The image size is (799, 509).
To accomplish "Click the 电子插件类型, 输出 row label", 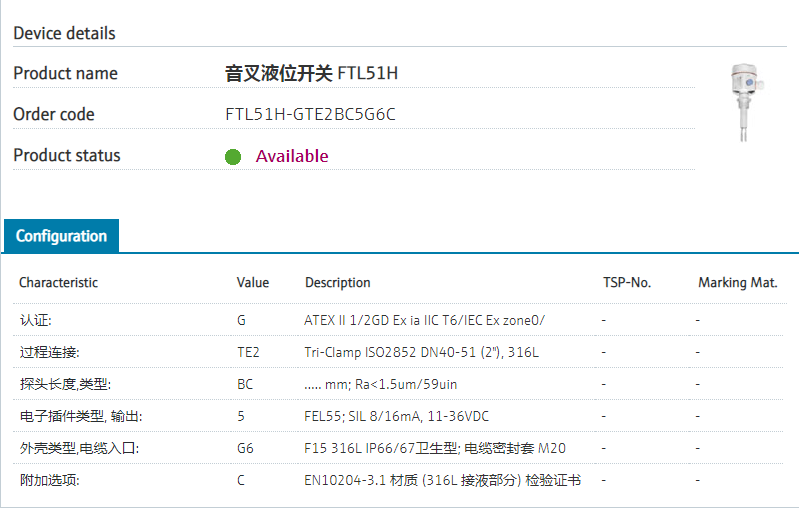I will point(88,416).
